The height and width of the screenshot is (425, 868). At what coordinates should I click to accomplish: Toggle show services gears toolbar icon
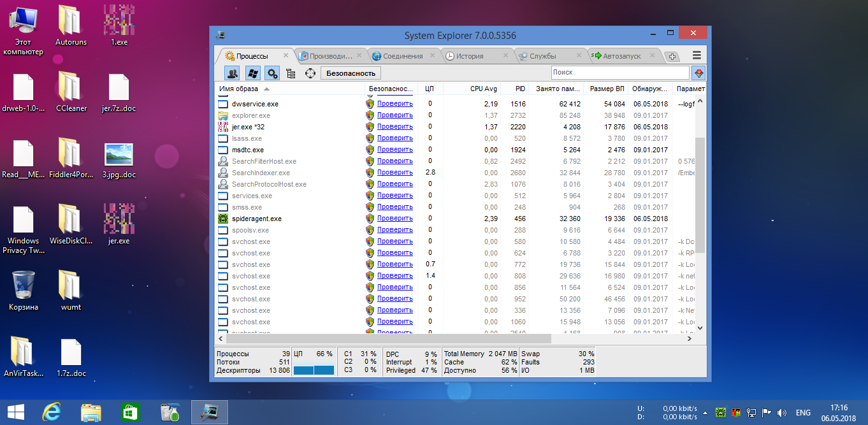(x=272, y=73)
